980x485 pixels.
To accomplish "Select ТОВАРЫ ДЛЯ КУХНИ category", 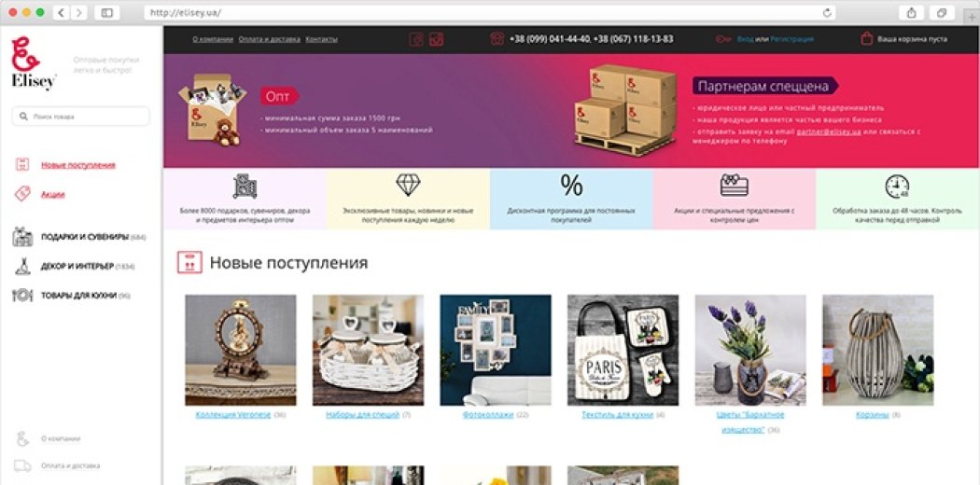I will click(78, 296).
